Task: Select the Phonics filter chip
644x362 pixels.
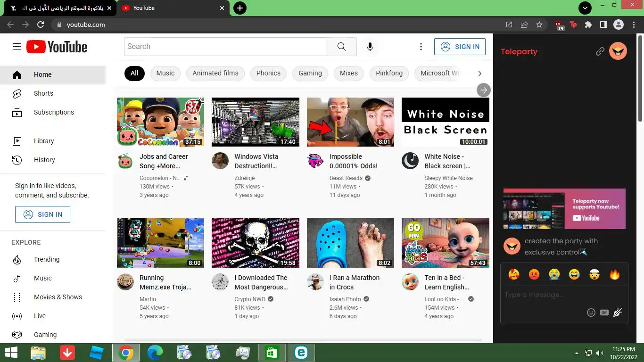Action: coord(268,73)
